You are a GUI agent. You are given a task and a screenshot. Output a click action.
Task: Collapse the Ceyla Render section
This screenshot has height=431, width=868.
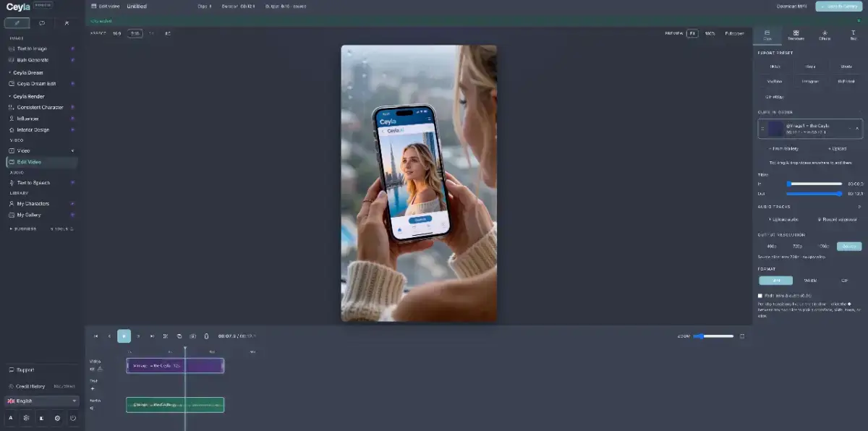(10, 96)
